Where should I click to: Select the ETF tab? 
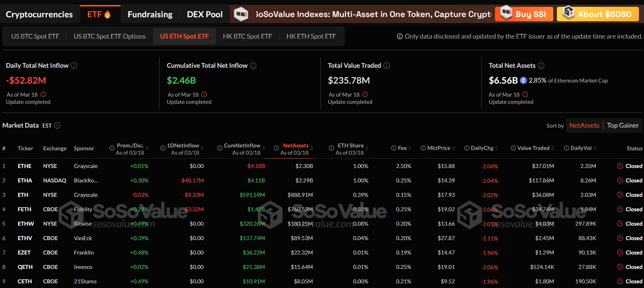click(100, 14)
